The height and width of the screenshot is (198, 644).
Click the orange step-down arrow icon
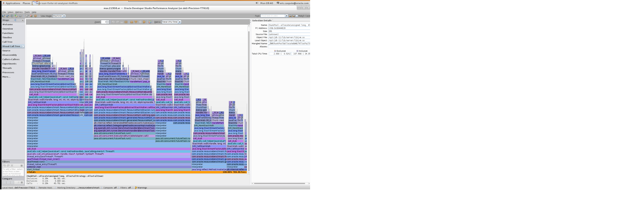click(x=136, y=22)
